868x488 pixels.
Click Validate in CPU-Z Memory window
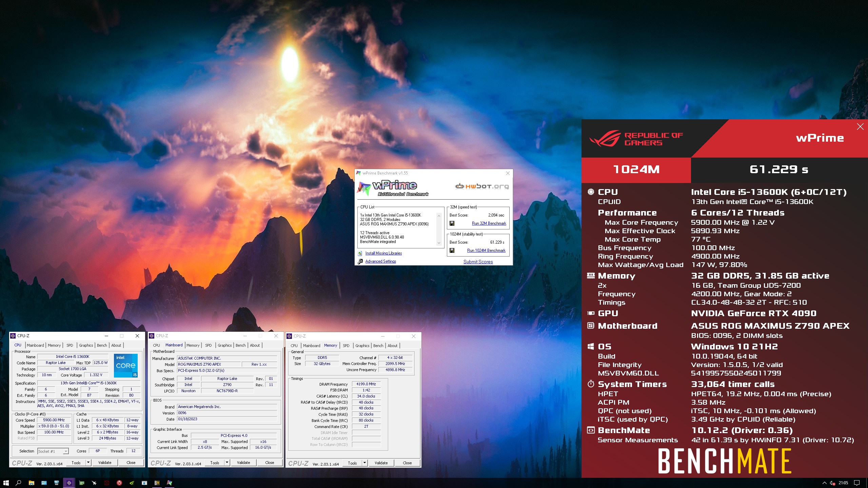(381, 463)
